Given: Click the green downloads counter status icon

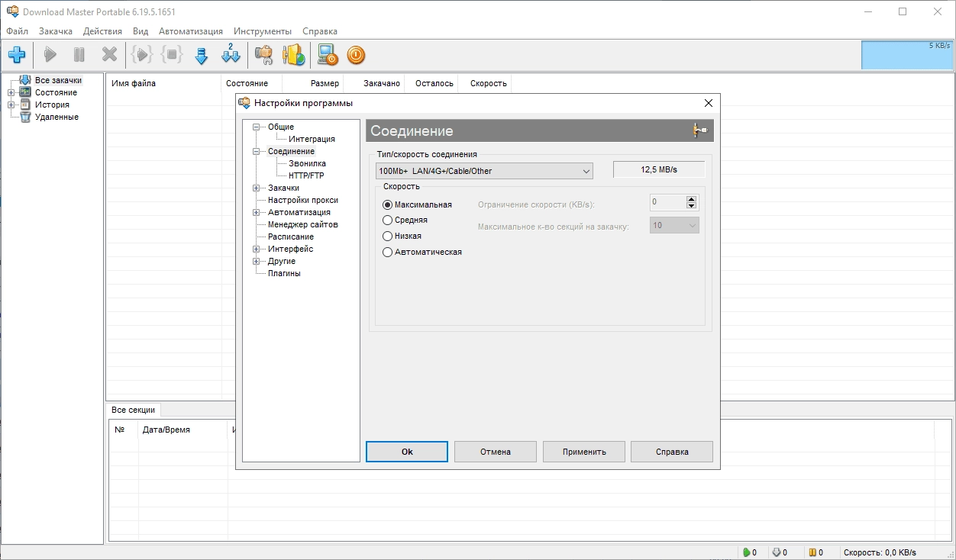Looking at the screenshot, I should coord(746,552).
